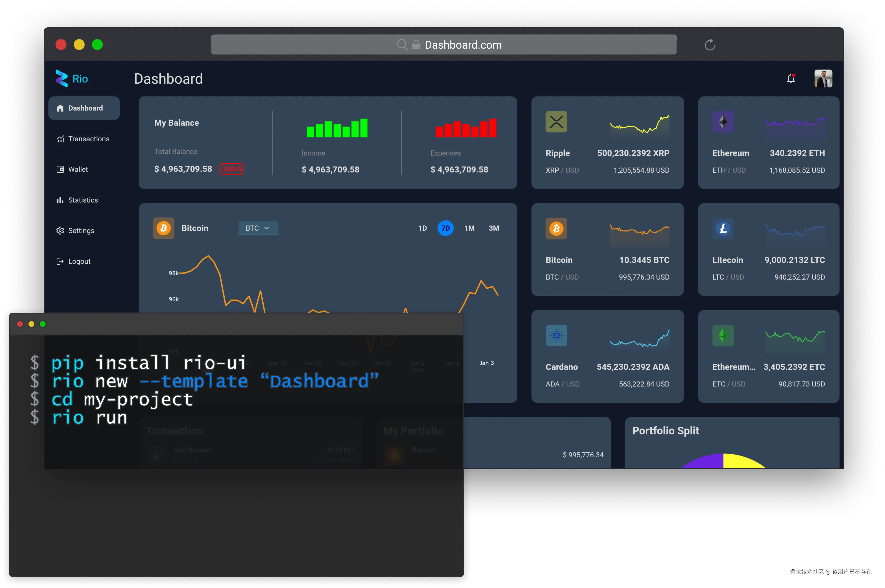
Task: Click the Cardano coin icon
Action: click(x=556, y=336)
